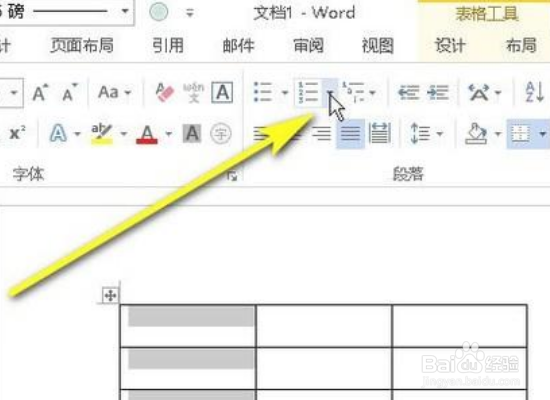Open the Asian layout tool
Screen dimensions: 550x400
point(479,93)
